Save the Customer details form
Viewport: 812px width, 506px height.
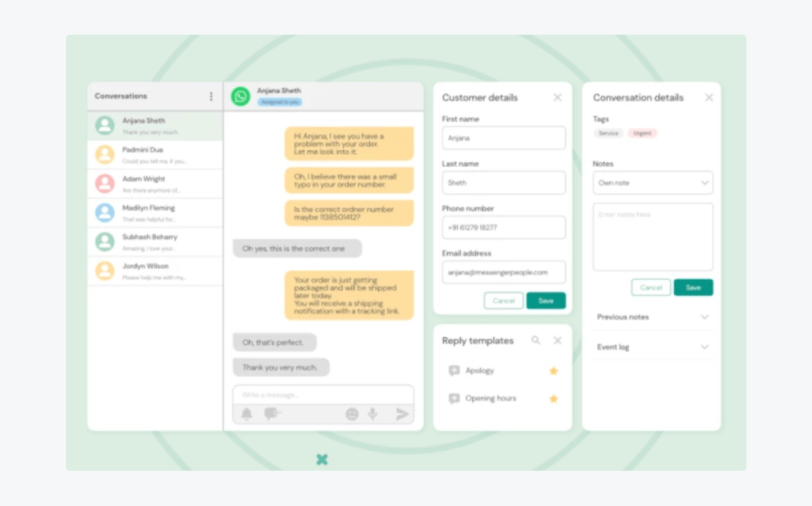click(x=546, y=300)
